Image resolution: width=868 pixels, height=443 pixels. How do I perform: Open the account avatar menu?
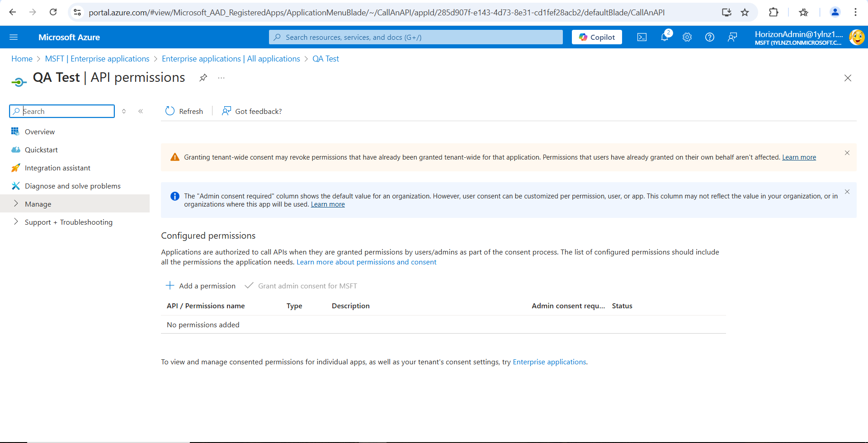point(857,37)
